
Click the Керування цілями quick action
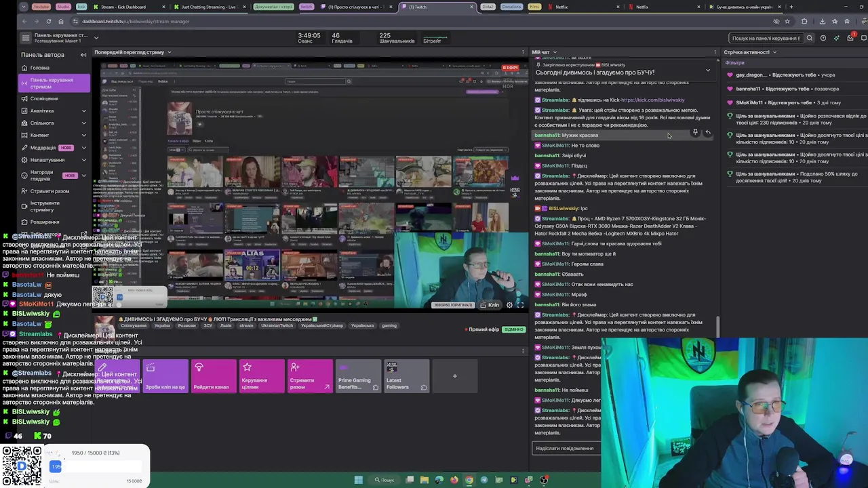[262, 376]
